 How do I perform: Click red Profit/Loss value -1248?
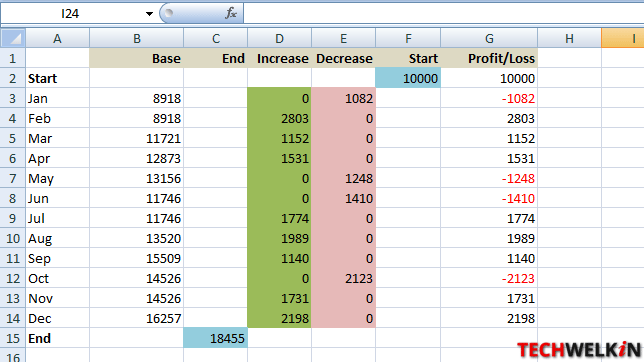(x=518, y=179)
